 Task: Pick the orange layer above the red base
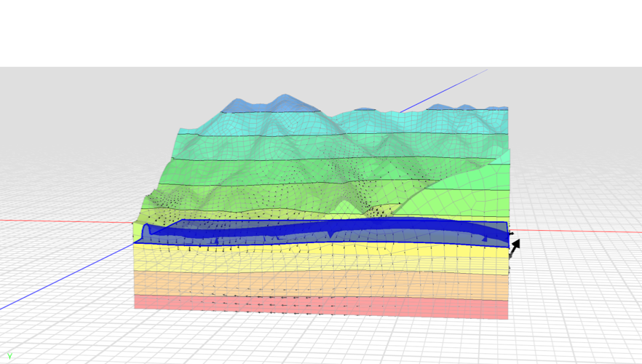pyautogui.click(x=320, y=284)
